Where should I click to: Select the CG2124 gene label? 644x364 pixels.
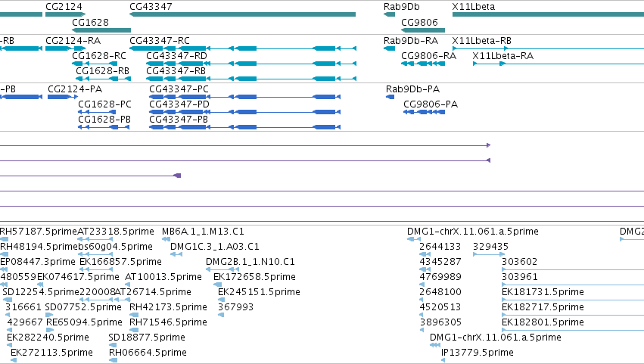(64, 7)
